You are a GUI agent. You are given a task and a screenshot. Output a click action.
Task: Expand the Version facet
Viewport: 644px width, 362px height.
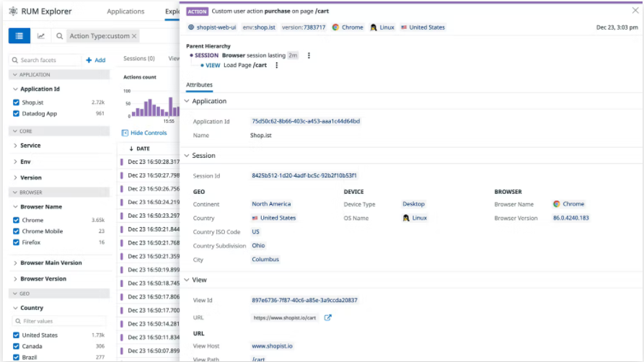[15, 178]
